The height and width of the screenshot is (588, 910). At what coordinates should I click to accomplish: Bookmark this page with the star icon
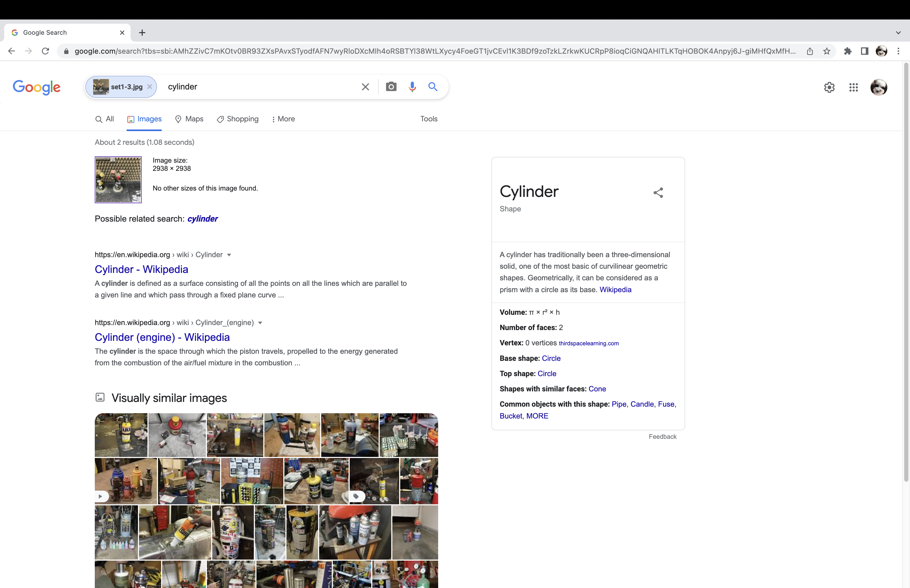[826, 51]
